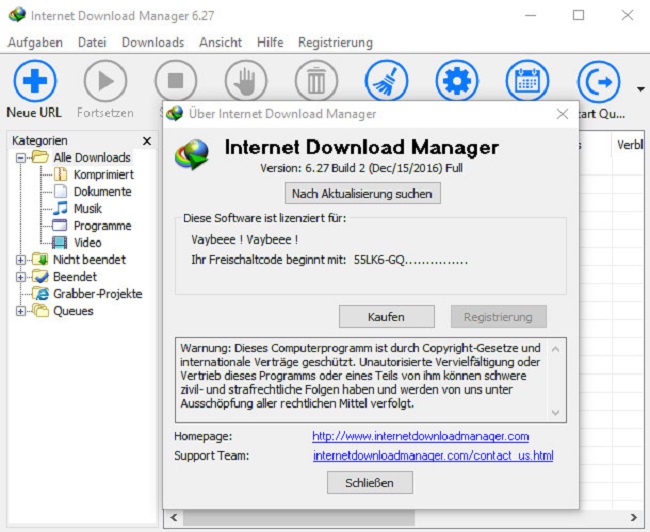The width and height of the screenshot is (650, 532).
Task: Open the Datei menu
Action: tap(92, 42)
